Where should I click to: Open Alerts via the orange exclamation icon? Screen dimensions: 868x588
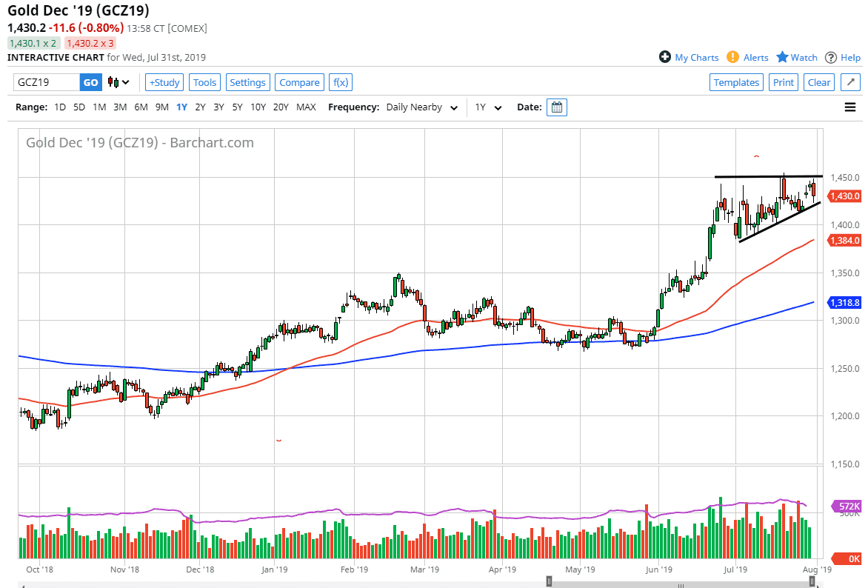[732, 57]
